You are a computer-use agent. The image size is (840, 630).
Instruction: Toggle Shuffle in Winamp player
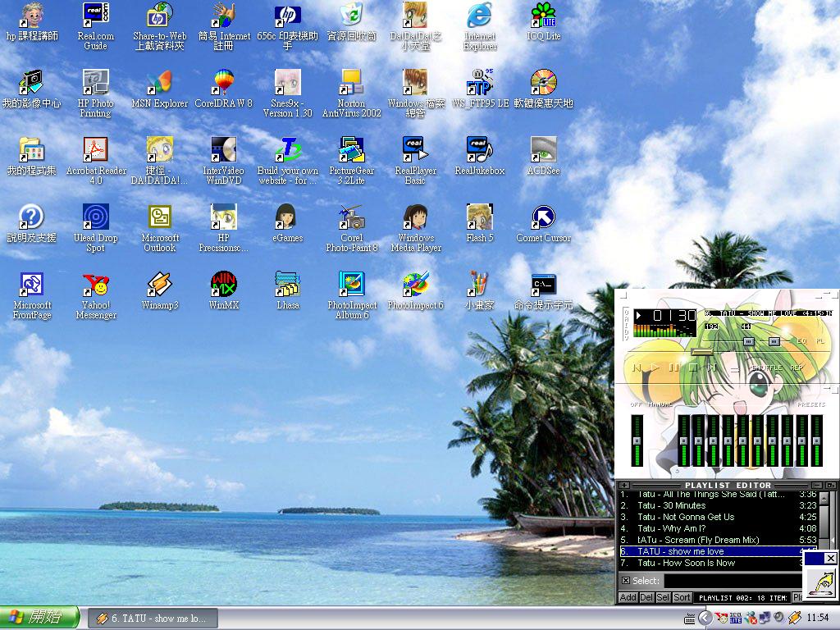767,367
